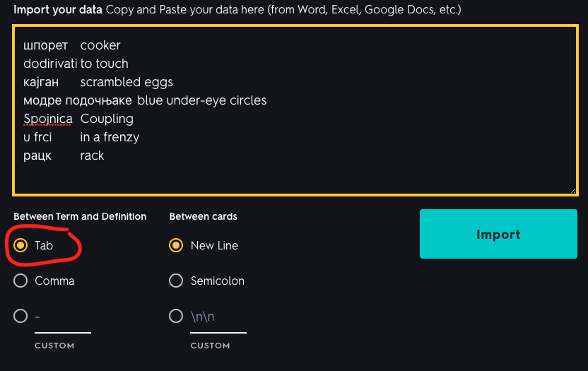Choose Comma as term-definition separator
Screen dimensions: 588x371
(x=20, y=281)
